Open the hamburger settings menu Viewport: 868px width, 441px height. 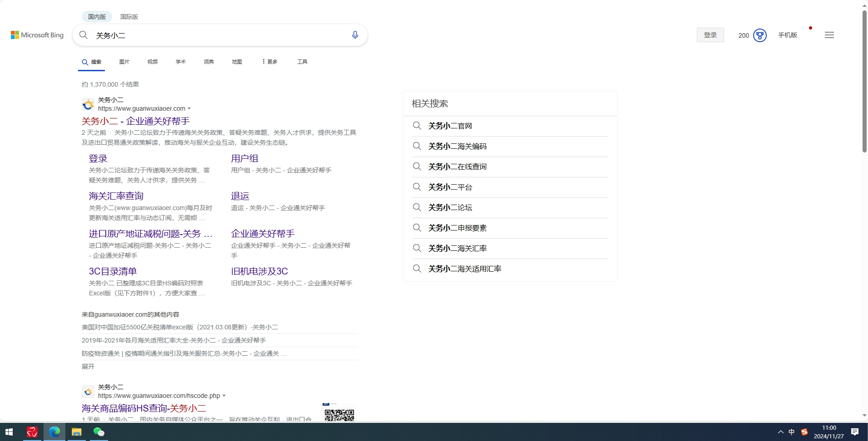point(829,35)
